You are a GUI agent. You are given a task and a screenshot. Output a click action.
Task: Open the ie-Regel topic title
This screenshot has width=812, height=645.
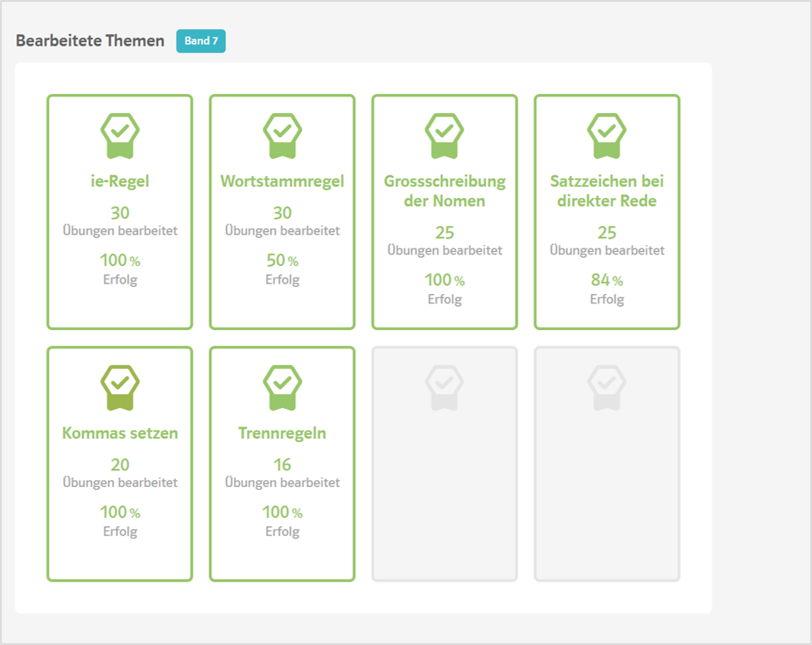pos(120,181)
